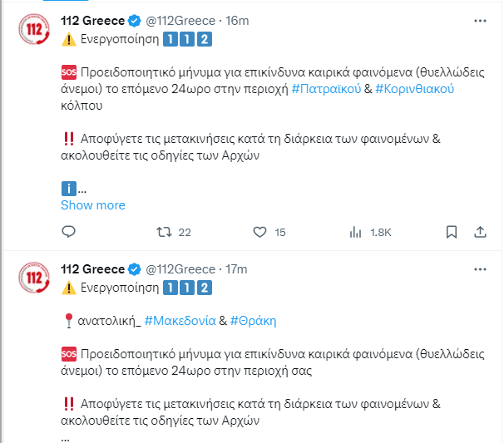Image resolution: width=504 pixels, height=443 pixels.
Task: Click verified badge on second tweet
Action: click(x=134, y=269)
